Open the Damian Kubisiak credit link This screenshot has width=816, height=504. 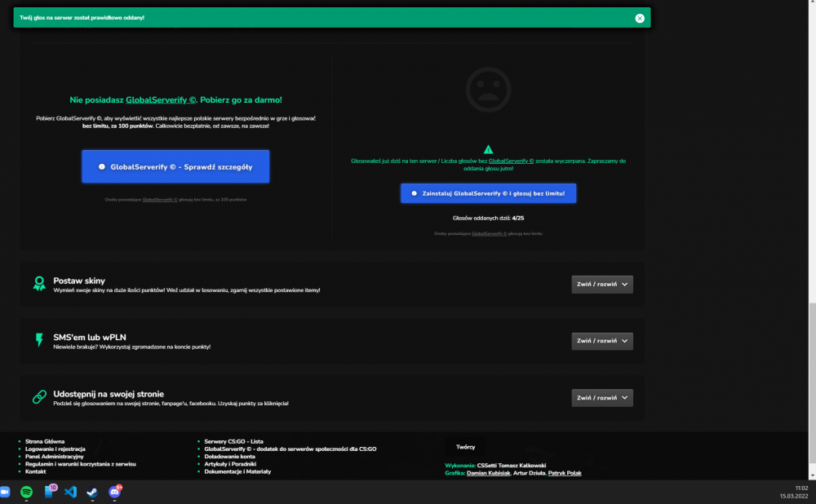(x=488, y=473)
